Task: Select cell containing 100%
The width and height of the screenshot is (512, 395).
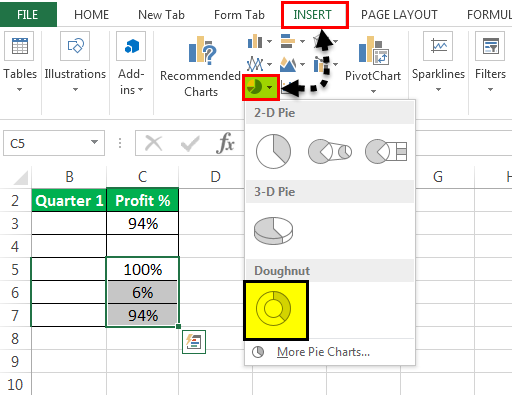Action: tap(143, 269)
